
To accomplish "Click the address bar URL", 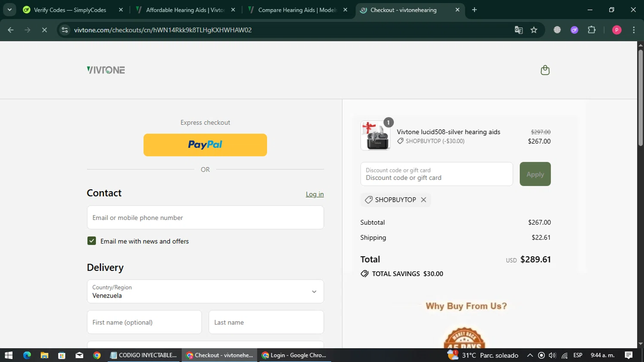I will 163,30.
